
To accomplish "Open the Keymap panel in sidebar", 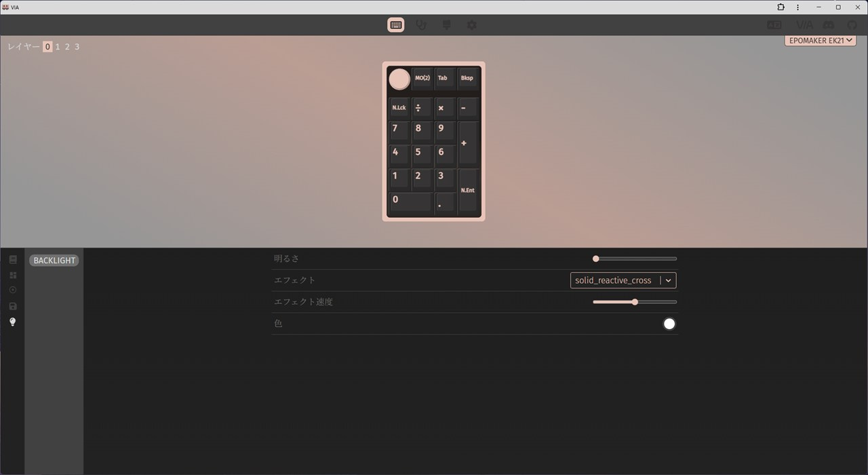I will click(x=13, y=259).
